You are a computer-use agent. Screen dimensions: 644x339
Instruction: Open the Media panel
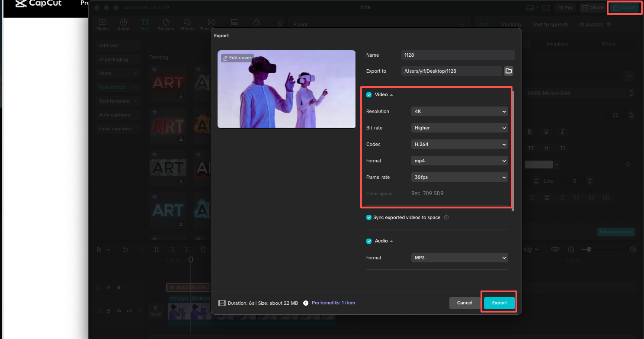pos(103,24)
